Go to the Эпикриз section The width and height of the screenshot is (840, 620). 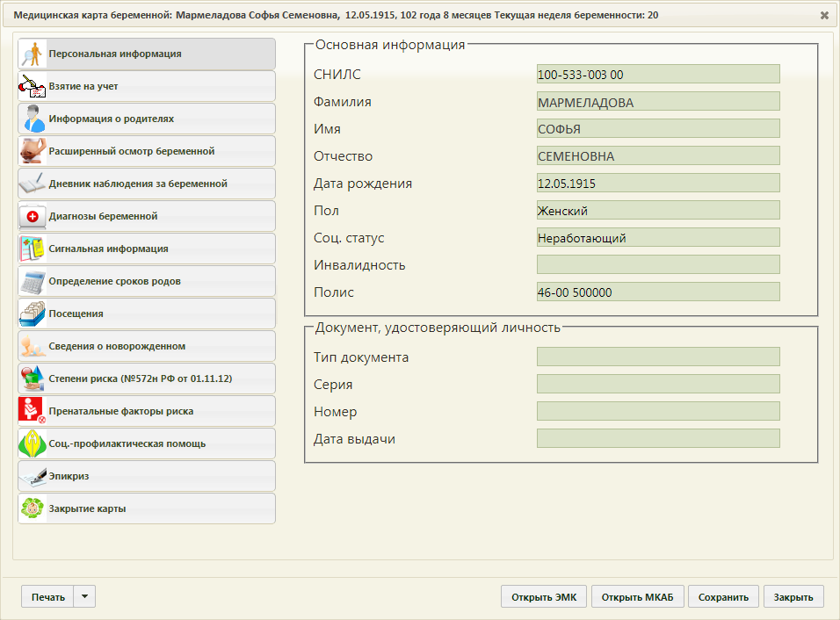coord(147,476)
